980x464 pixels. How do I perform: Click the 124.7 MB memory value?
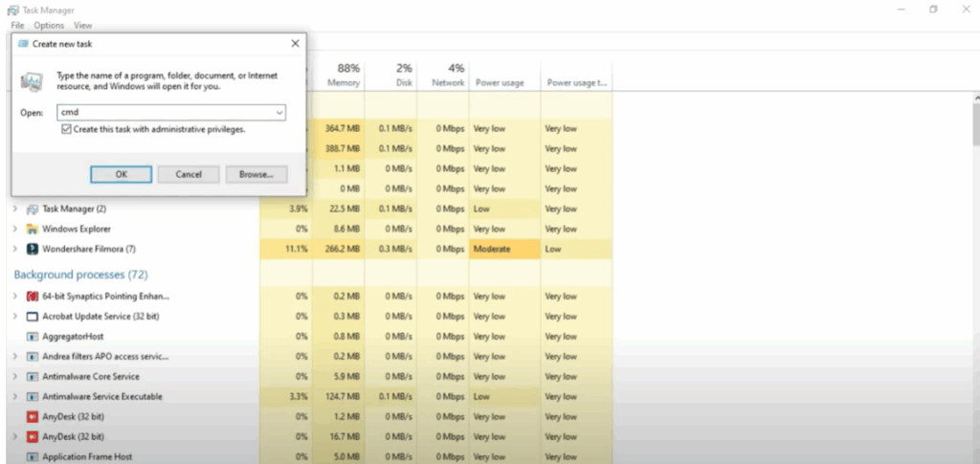(x=345, y=397)
